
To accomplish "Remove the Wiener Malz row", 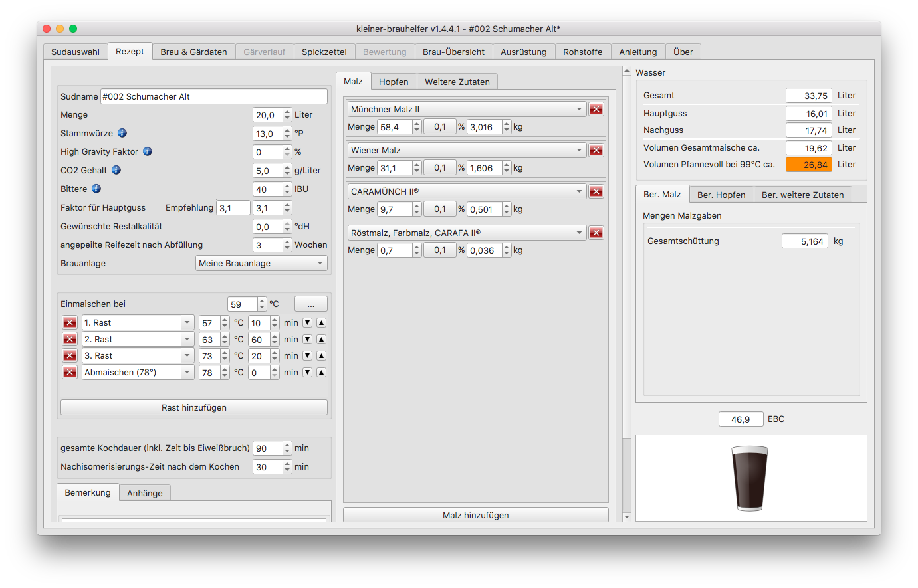I will 596,150.
